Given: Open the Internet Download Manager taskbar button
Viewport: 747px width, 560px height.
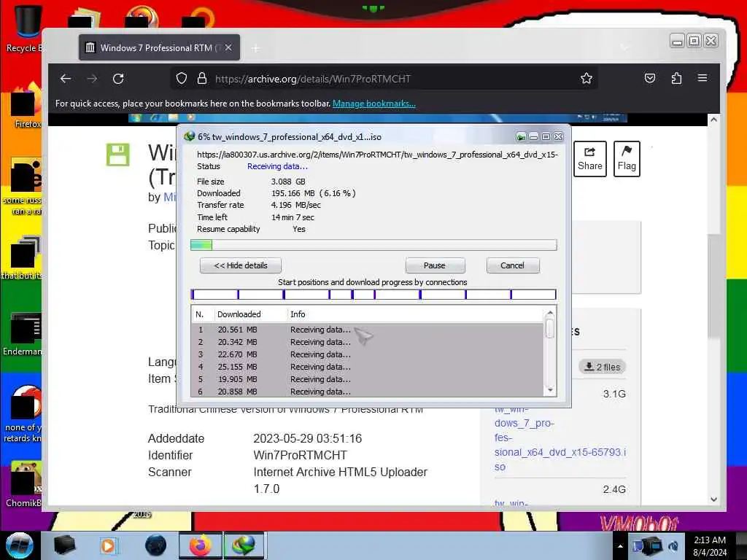Looking at the screenshot, I should pos(244,545).
